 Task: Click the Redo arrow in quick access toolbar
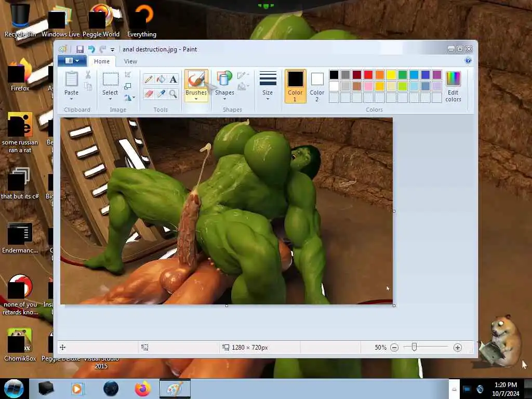(x=102, y=49)
